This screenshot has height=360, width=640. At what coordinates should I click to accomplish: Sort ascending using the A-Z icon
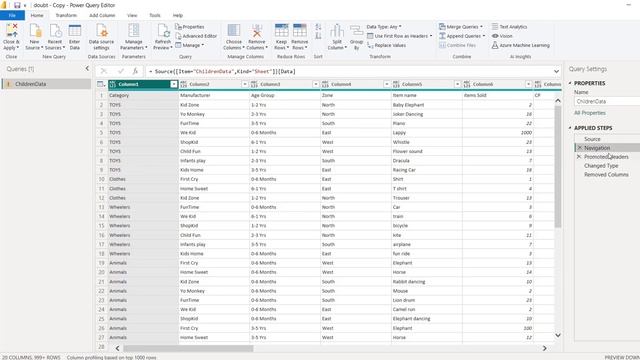click(x=318, y=27)
